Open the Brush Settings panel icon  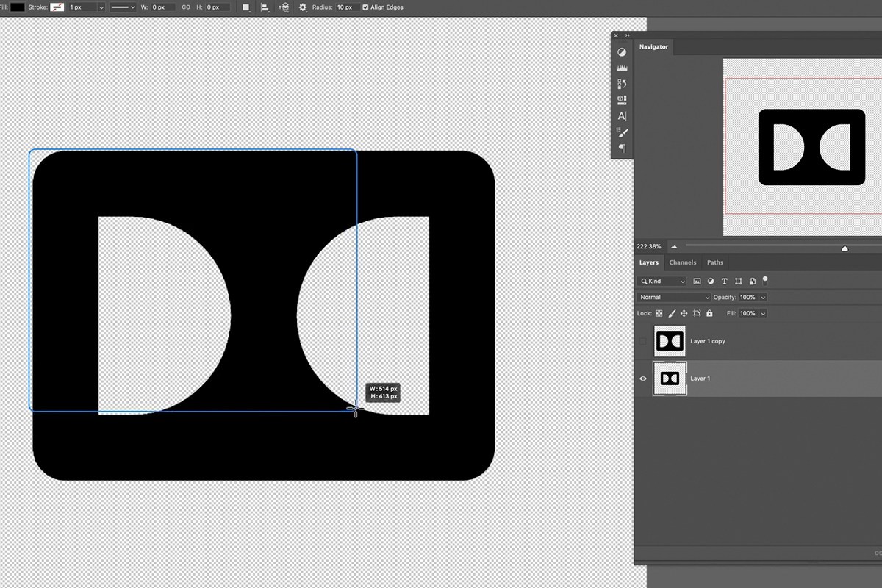(x=622, y=132)
